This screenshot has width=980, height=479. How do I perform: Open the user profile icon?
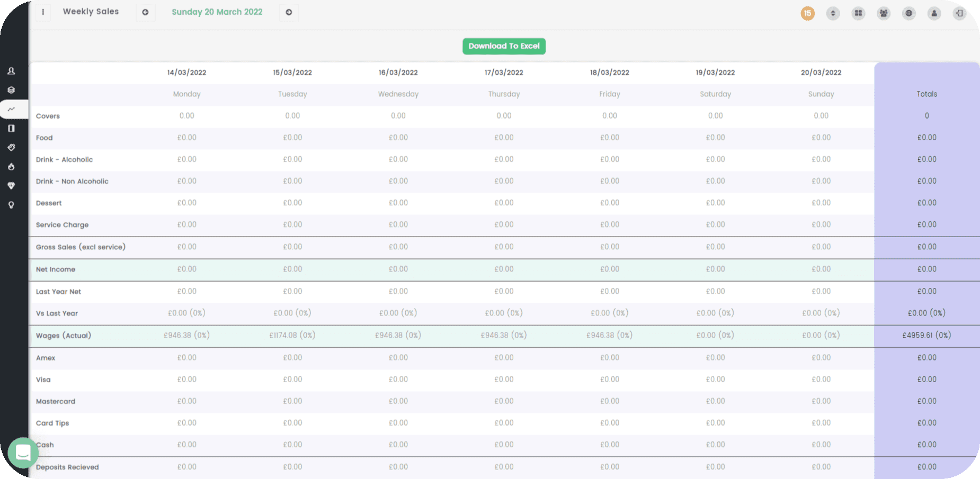point(934,13)
